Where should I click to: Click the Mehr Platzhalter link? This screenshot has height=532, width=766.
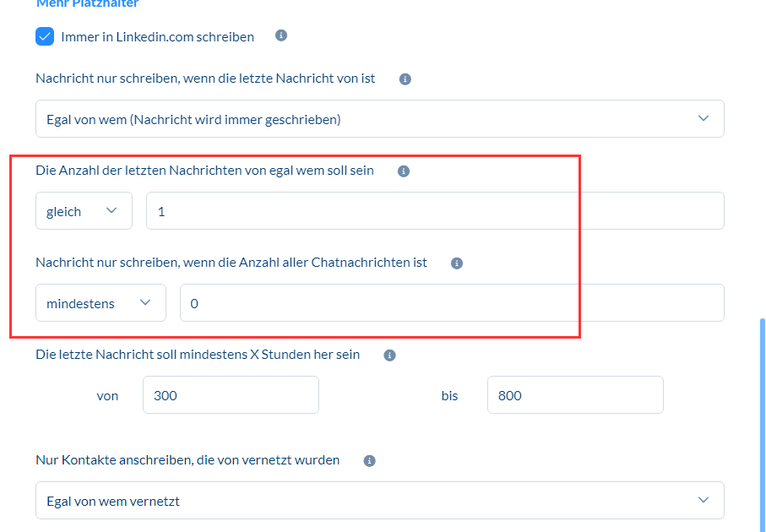click(87, 4)
